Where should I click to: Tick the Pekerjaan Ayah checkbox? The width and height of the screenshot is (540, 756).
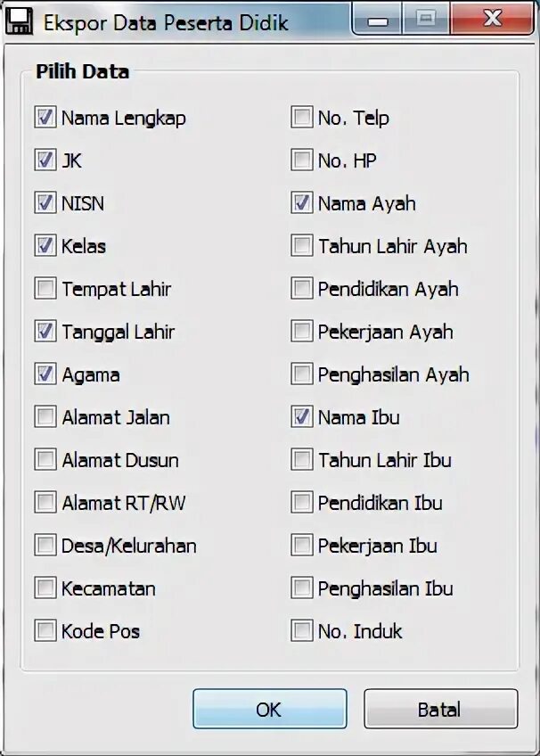click(302, 332)
